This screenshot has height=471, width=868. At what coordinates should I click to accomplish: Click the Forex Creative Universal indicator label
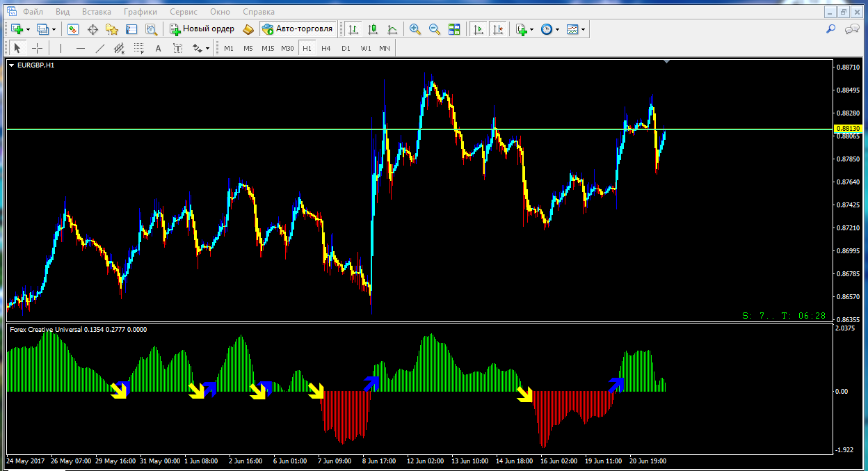pos(78,330)
